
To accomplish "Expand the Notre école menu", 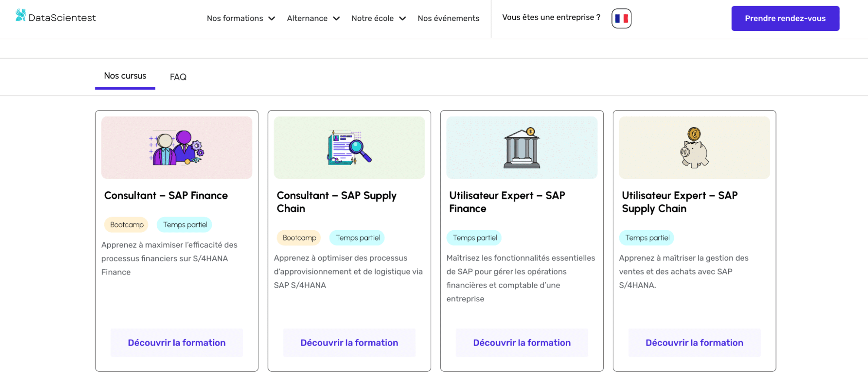I will point(379,18).
